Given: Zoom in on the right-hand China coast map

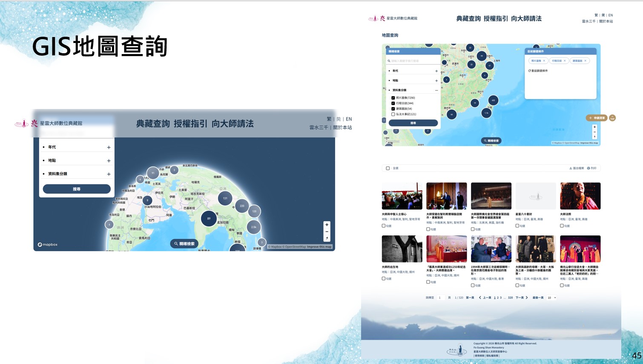Looking at the screenshot, I should [594, 127].
